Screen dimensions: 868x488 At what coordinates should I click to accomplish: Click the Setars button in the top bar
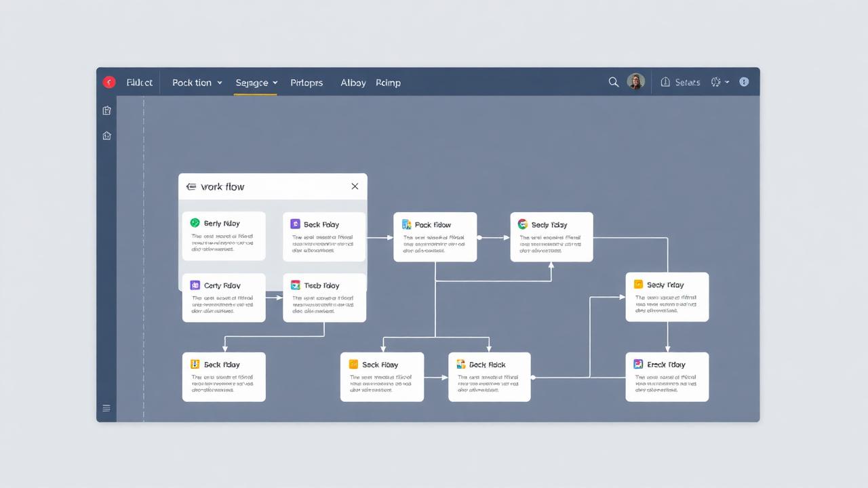click(x=687, y=82)
